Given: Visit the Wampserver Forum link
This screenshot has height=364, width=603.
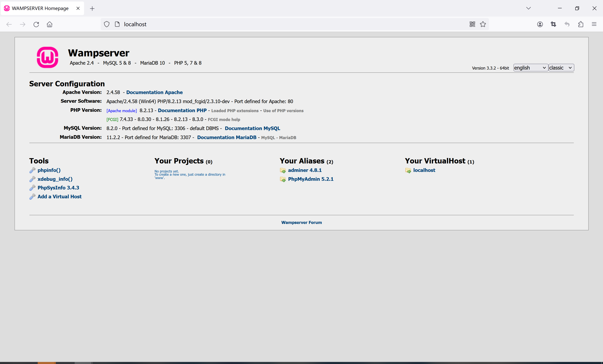Looking at the screenshot, I should [302, 222].
